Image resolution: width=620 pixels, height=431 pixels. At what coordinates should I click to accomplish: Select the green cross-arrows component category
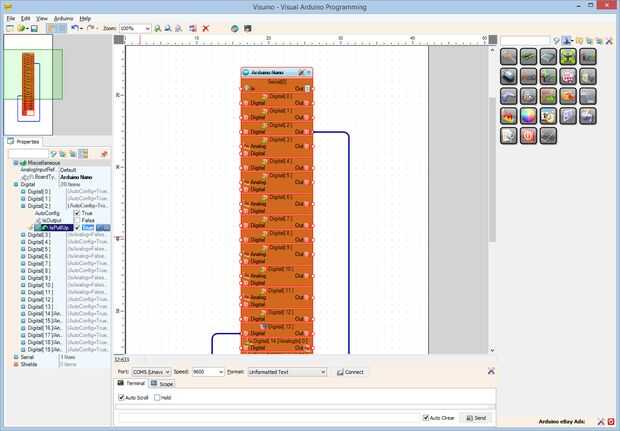click(x=568, y=57)
